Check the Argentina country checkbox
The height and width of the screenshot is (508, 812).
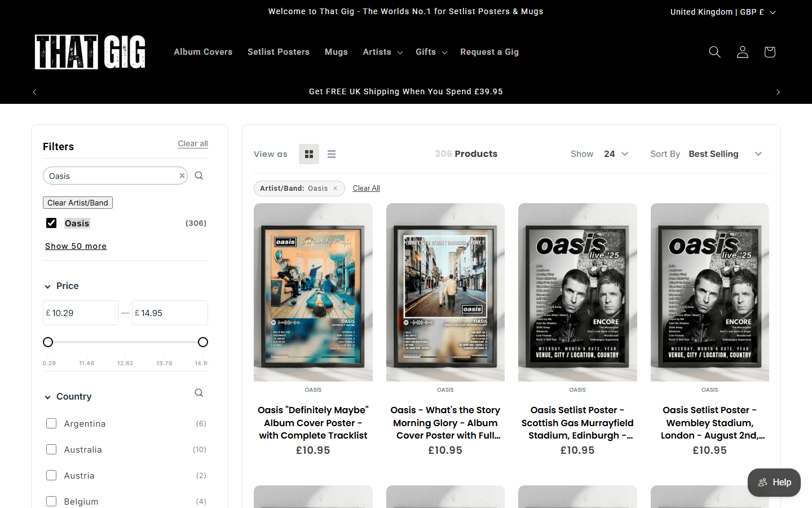(51, 423)
